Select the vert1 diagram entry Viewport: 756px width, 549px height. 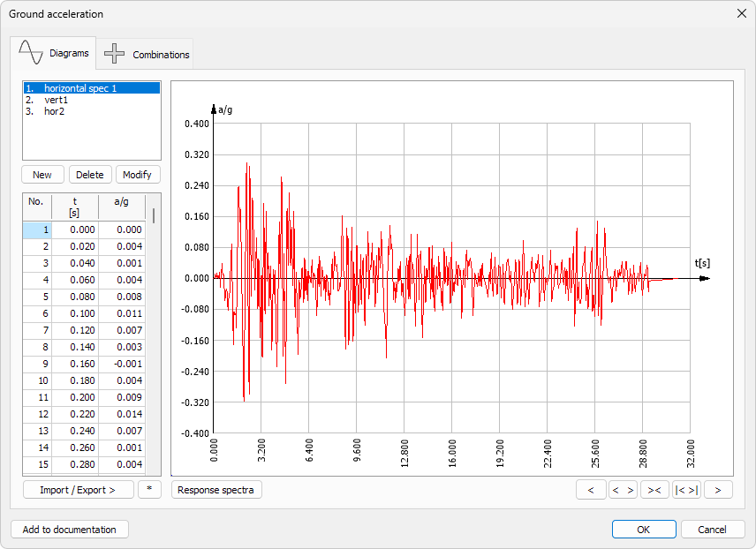point(53,100)
